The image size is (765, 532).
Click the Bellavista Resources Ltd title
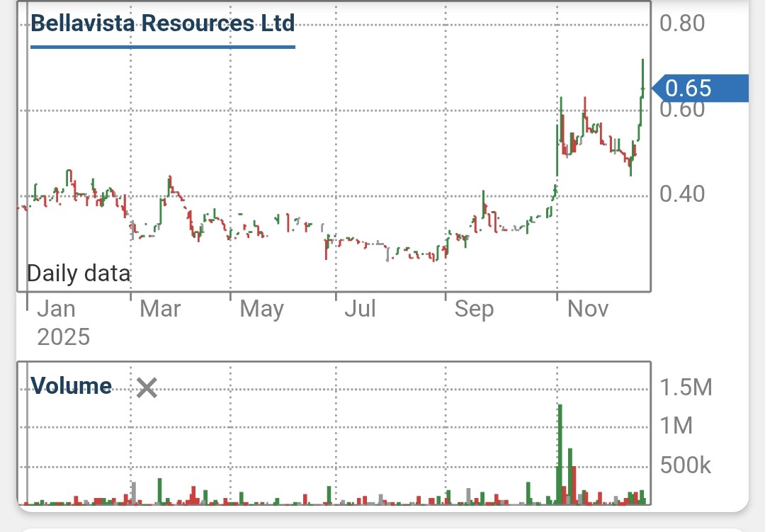(162, 23)
